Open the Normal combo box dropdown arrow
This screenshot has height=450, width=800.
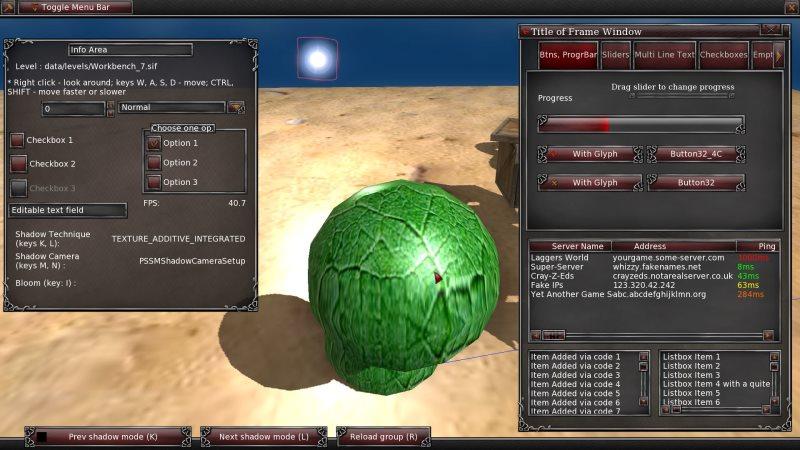click(236, 107)
